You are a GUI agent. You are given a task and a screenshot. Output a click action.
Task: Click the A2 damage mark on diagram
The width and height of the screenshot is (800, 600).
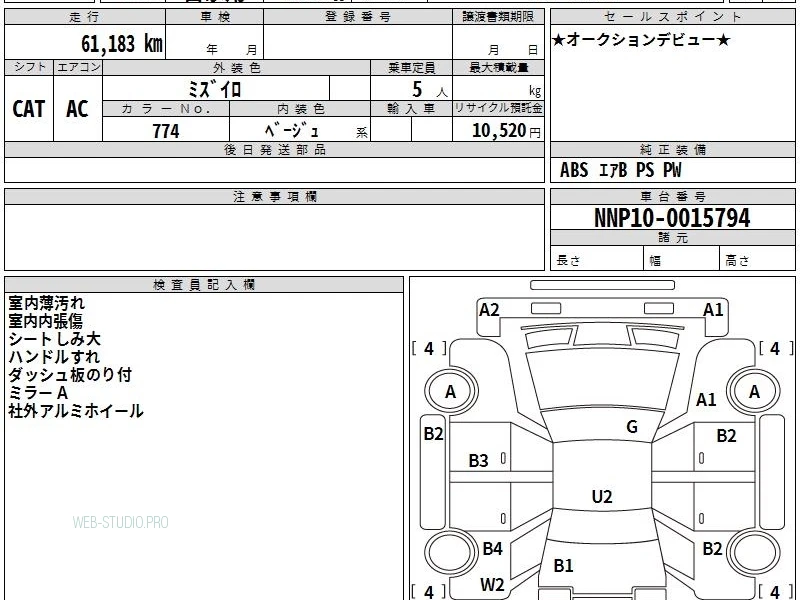489,310
